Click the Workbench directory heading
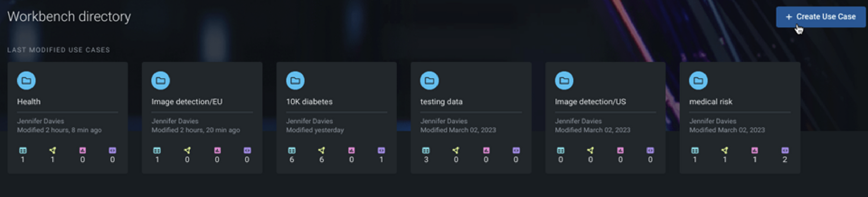Screen dimensions: 868x197 tap(69, 17)
